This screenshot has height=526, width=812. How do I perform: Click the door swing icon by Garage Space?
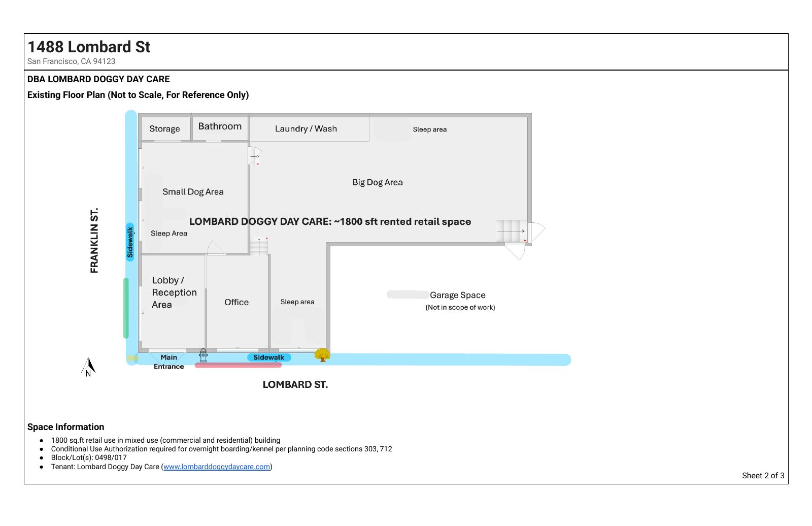[x=516, y=251]
